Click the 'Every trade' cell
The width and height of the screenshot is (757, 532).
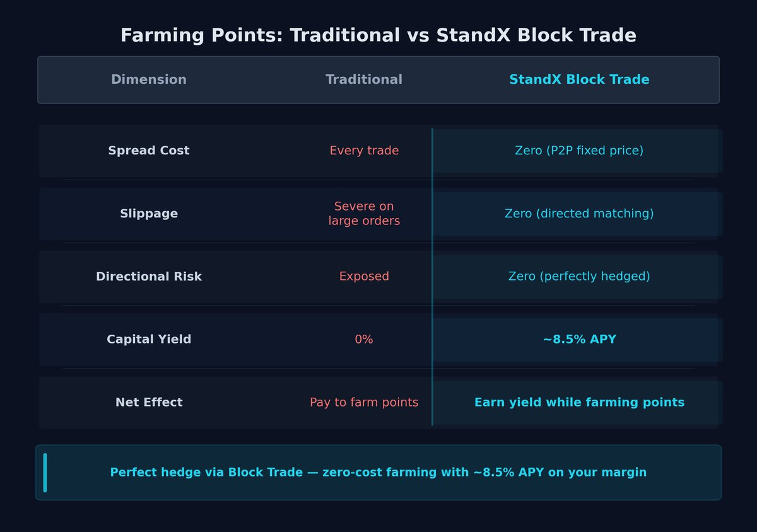coord(364,151)
